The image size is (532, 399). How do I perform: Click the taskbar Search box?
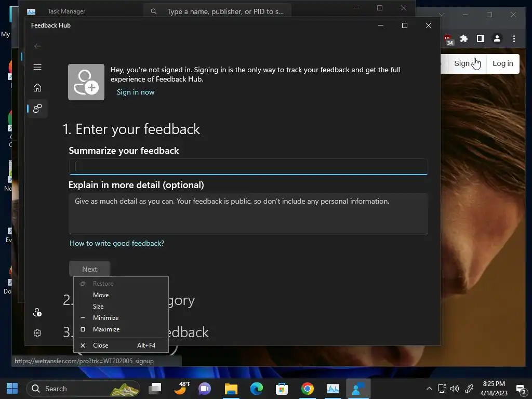(x=83, y=389)
